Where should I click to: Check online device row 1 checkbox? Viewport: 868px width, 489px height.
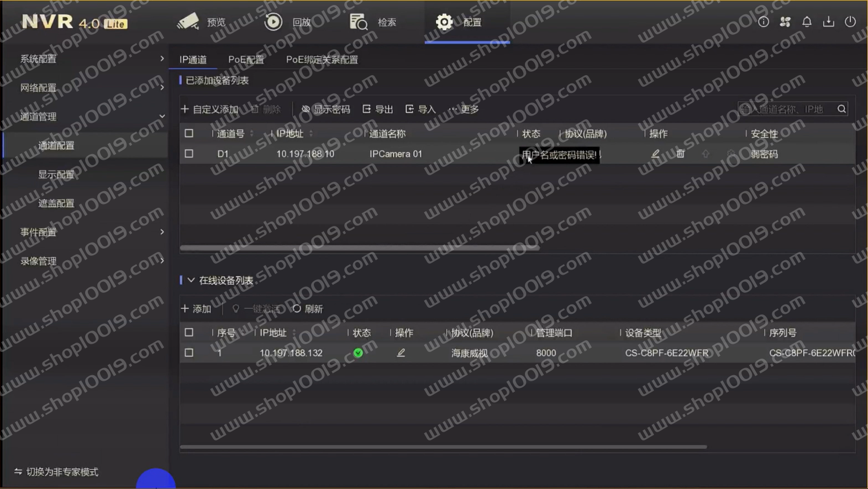coord(189,353)
